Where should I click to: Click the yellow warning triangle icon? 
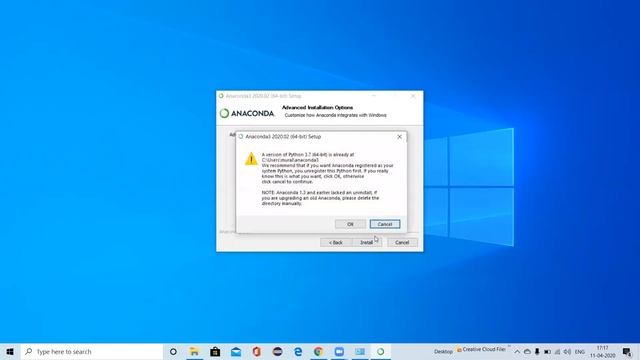click(x=251, y=159)
